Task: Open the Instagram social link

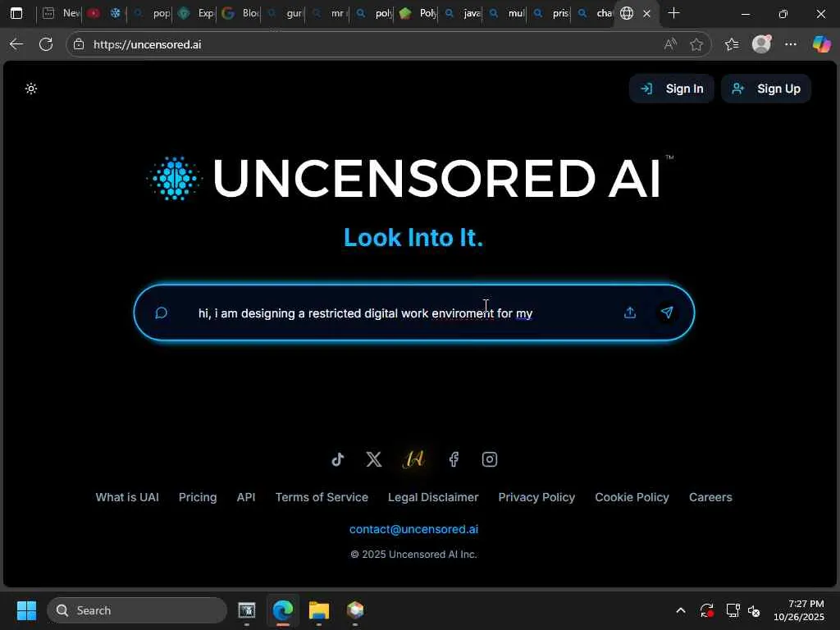Action: click(x=490, y=459)
